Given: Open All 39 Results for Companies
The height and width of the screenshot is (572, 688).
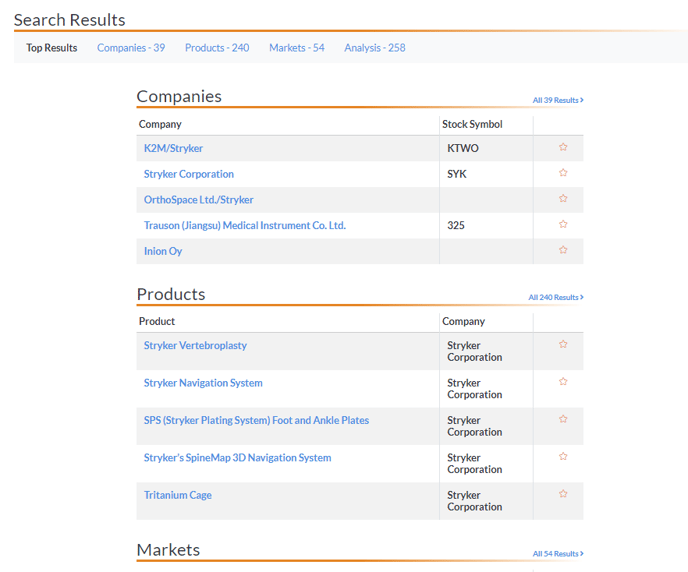Looking at the screenshot, I should [x=558, y=100].
